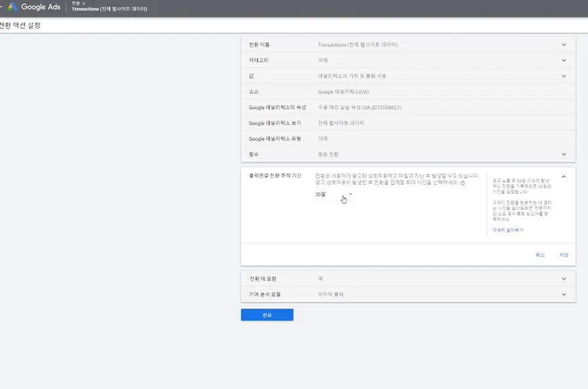Expand the 전환 이름 row
Viewport: 588px width, 389px height.
point(562,44)
